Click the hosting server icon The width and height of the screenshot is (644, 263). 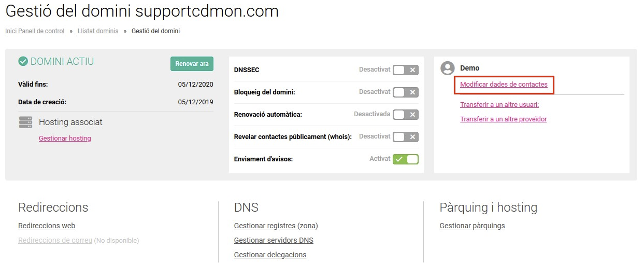[25, 122]
